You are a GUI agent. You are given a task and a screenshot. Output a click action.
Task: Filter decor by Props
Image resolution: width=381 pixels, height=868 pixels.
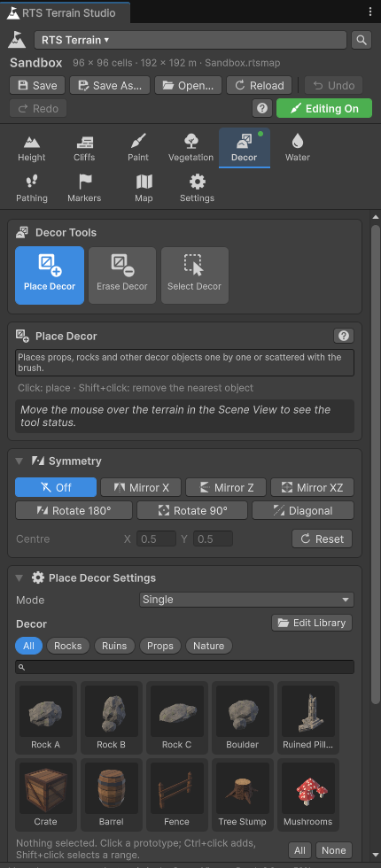160,646
